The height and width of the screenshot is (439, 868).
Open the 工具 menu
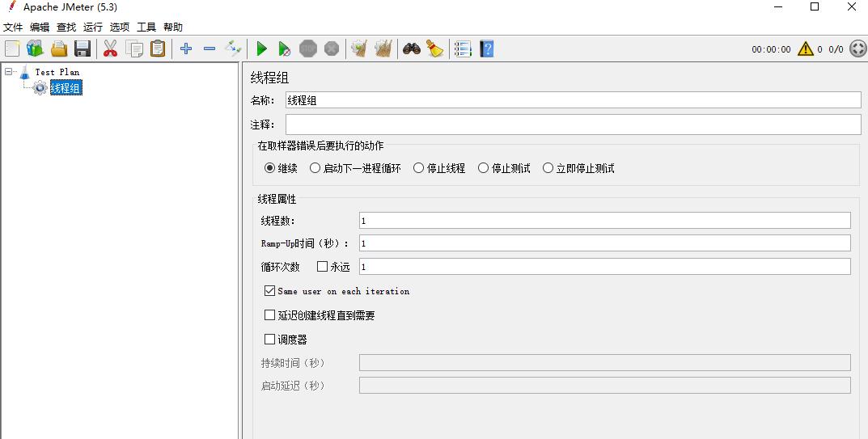(x=146, y=27)
